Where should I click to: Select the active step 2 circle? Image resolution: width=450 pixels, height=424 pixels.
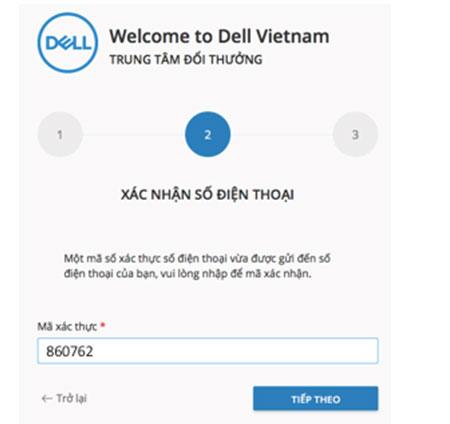(208, 134)
